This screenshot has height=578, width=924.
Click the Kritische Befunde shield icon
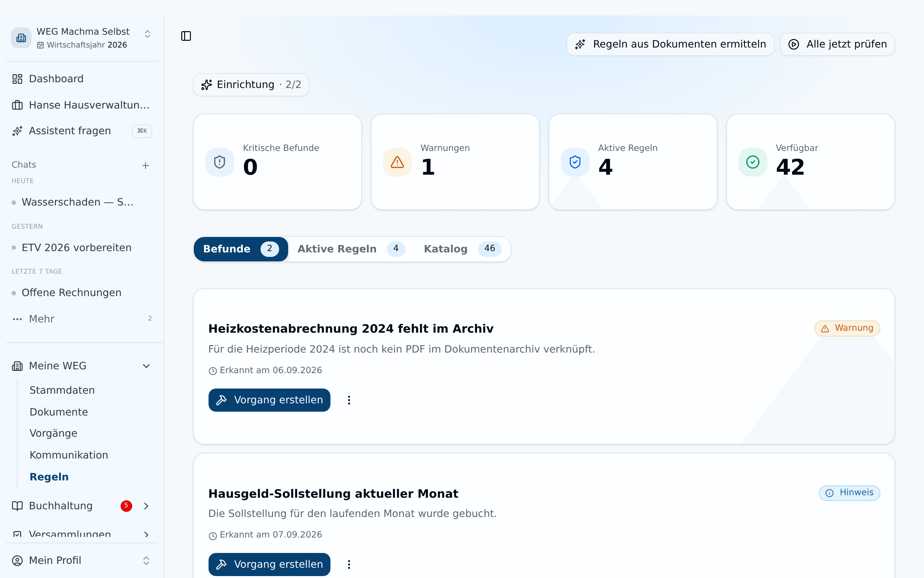tap(219, 162)
